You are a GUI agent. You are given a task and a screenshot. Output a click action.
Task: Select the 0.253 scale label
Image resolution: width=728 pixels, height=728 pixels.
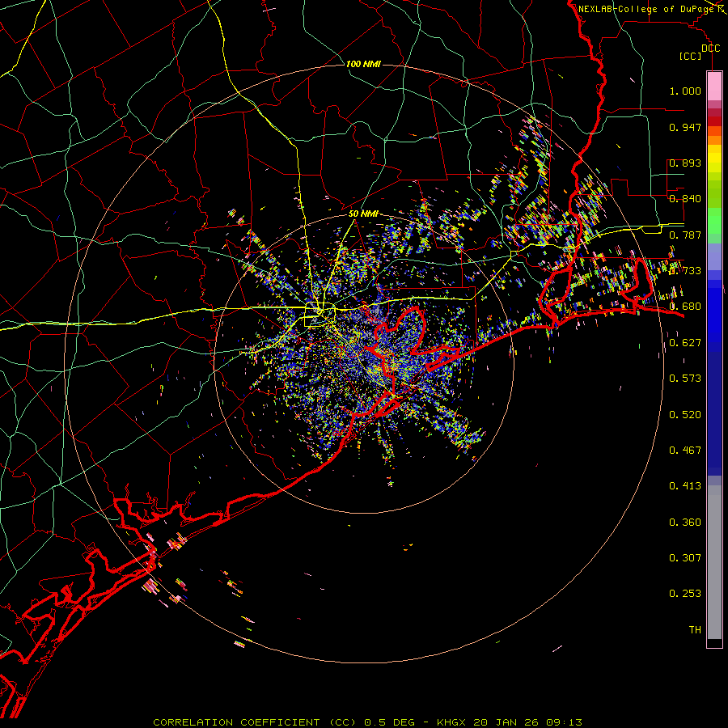pyautogui.click(x=685, y=594)
